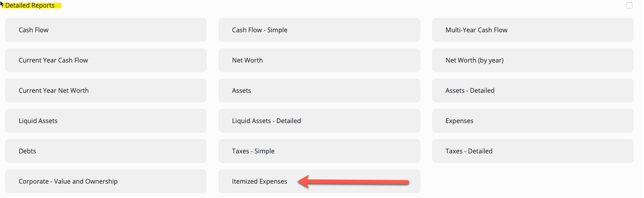
Task: Open Cash Flow - Simple report
Action: 319,30
